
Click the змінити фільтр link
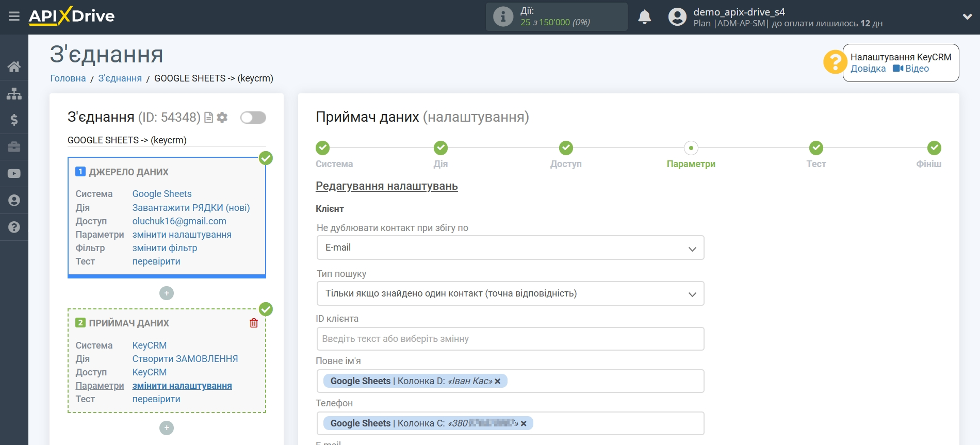pos(165,248)
